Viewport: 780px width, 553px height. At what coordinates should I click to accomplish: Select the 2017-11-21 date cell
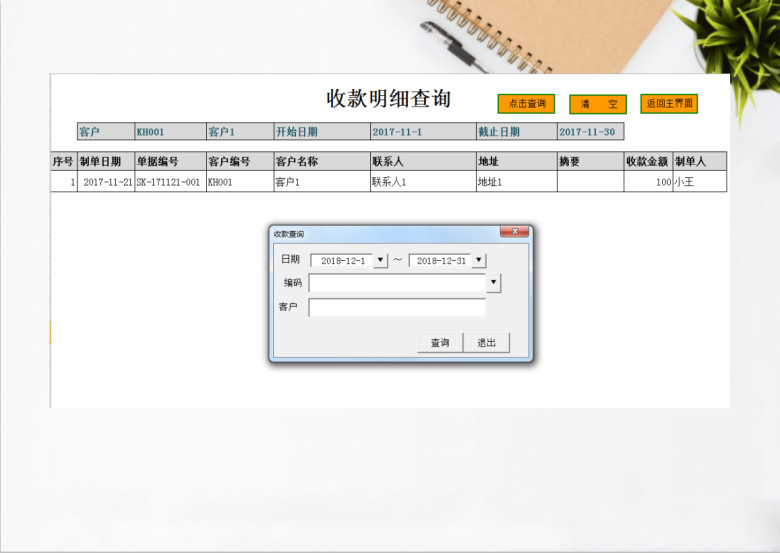(106, 182)
